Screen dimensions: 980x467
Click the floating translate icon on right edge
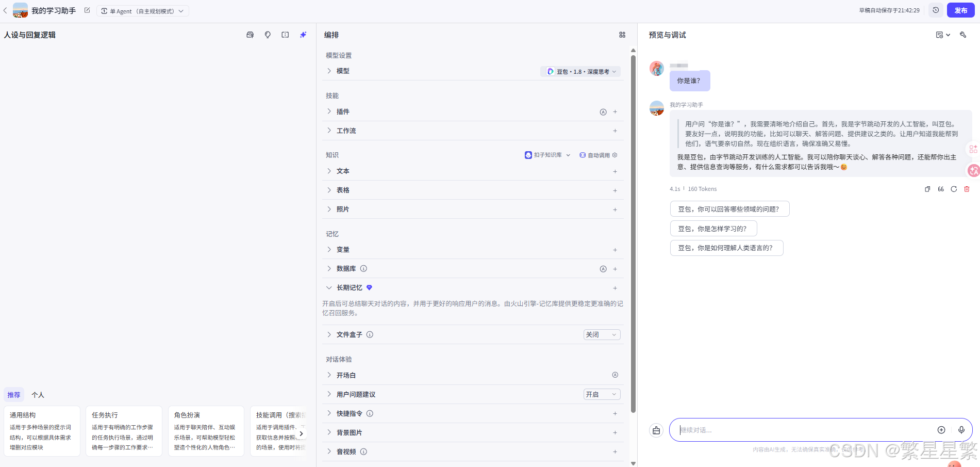tap(973, 170)
